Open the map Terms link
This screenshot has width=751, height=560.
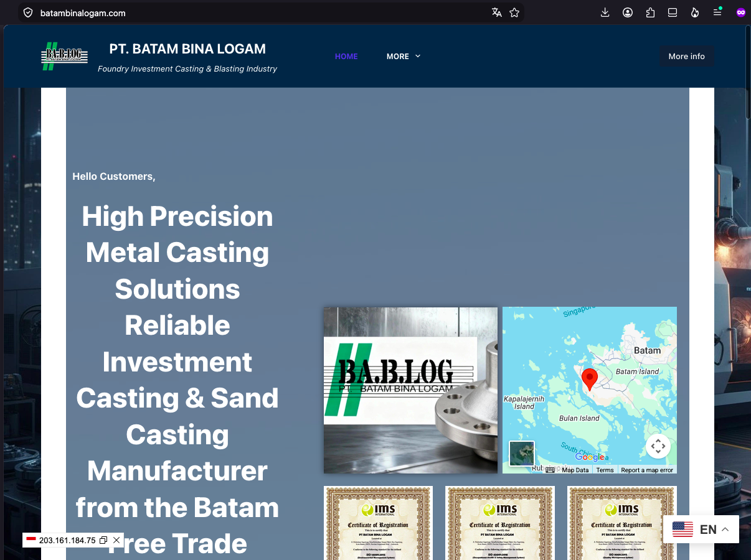click(605, 470)
